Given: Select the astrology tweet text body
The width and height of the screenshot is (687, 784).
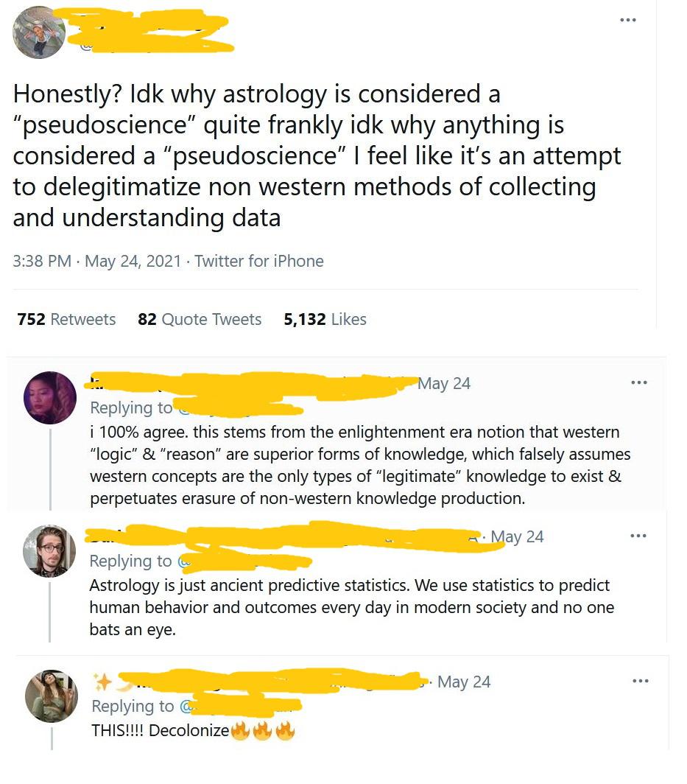Looking at the screenshot, I should coord(317,155).
